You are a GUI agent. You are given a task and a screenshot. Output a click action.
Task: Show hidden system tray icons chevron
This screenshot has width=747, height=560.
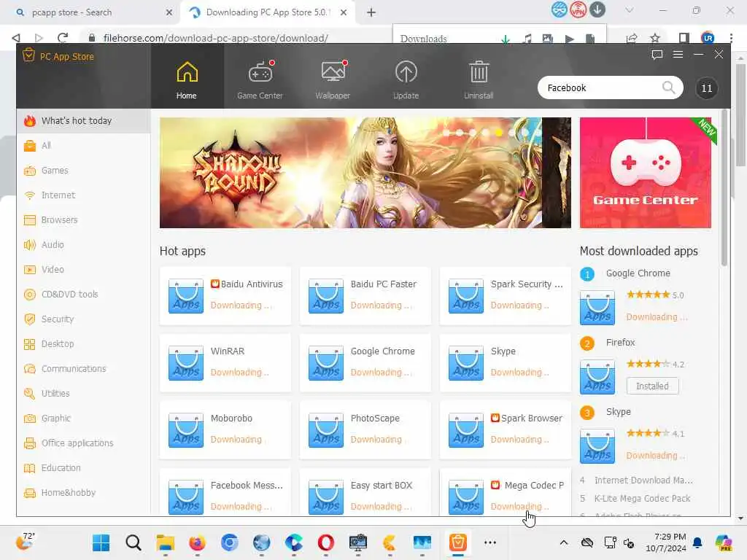[x=564, y=542]
